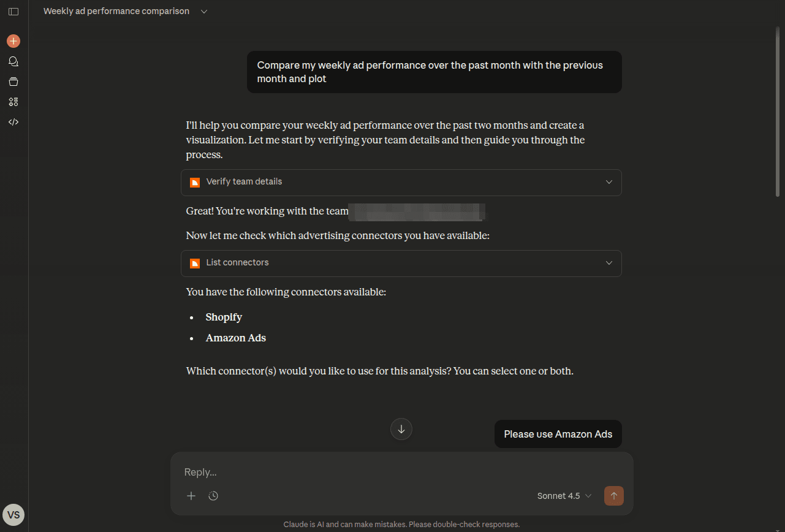
Task: Expand the Verify team details tool block
Action: point(401,182)
